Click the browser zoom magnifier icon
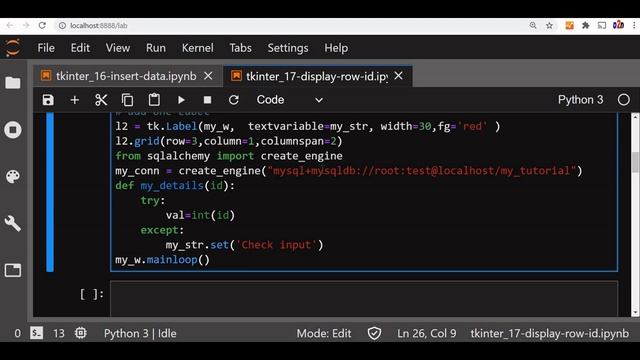The width and height of the screenshot is (640, 360). pos(533,25)
